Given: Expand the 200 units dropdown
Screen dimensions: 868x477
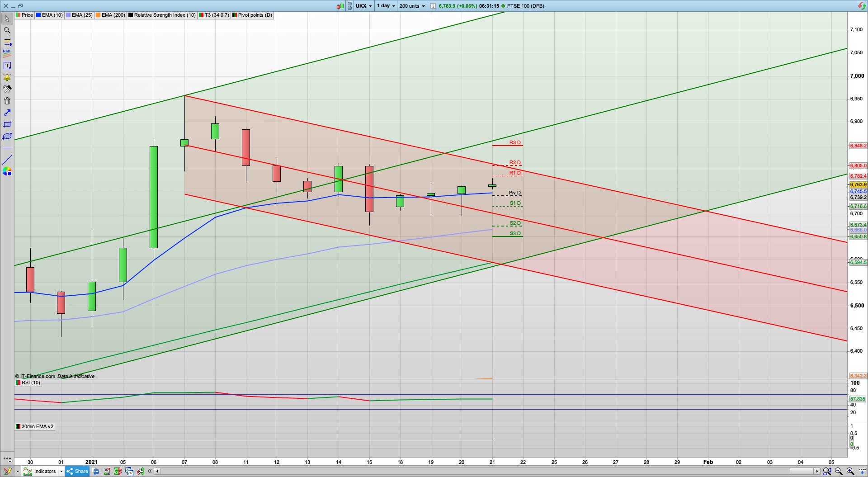Looking at the screenshot, I should (x=412, y=6).
